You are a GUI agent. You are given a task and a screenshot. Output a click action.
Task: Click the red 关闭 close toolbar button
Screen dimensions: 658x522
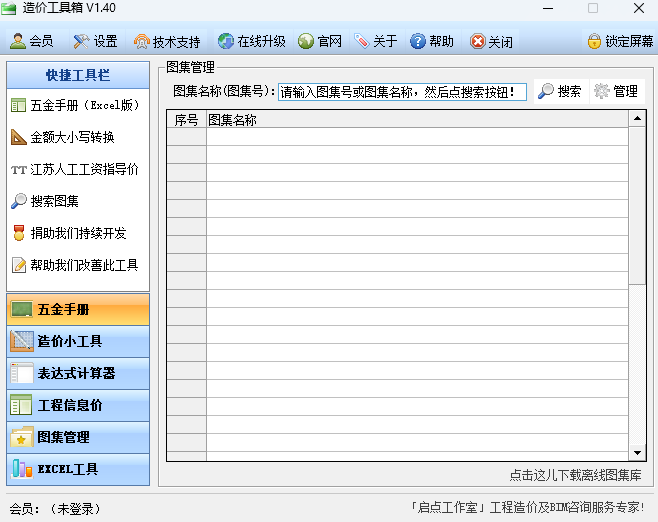pyautogui.click(x=491, y=41)
